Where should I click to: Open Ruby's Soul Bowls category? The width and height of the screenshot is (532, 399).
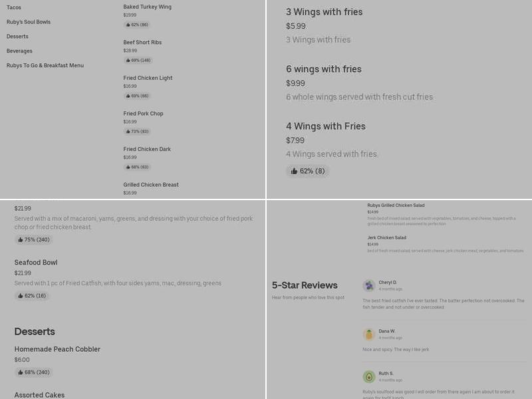29,22
